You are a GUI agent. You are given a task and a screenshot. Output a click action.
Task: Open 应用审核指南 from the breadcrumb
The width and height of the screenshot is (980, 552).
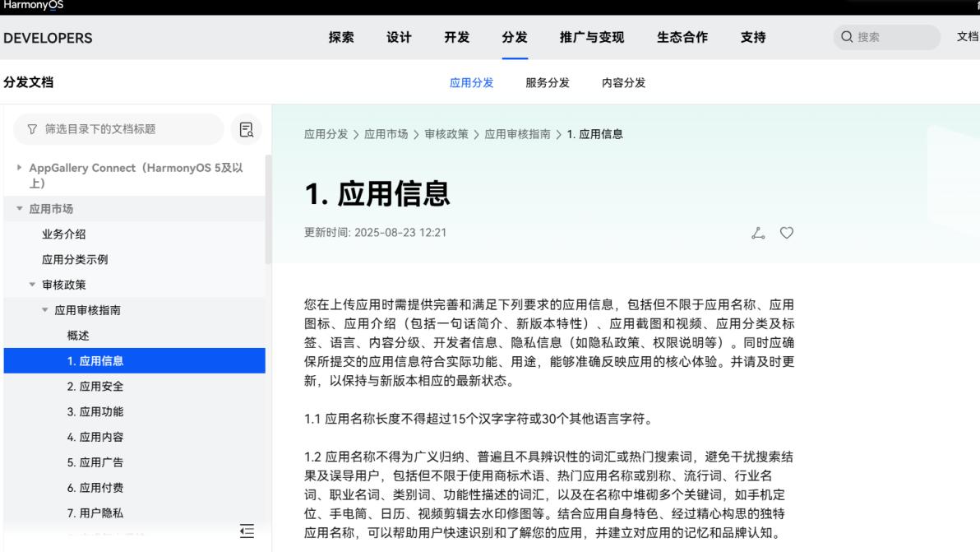516,133
